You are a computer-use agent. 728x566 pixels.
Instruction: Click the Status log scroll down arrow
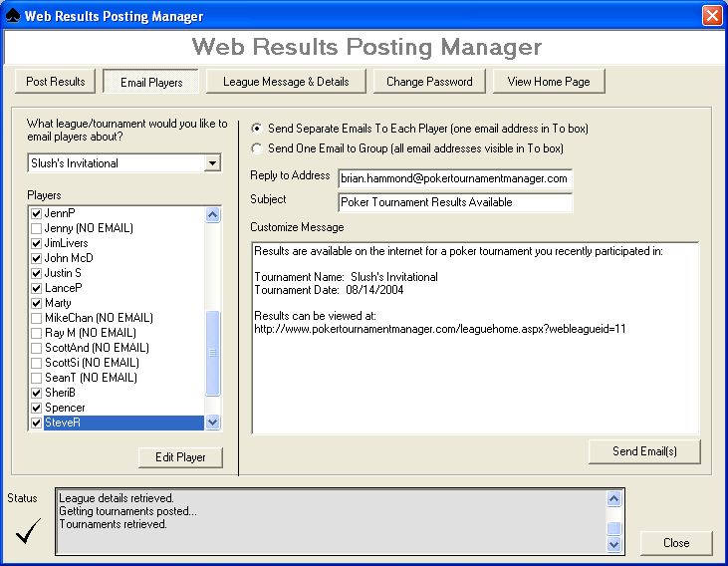coord(613,544)
